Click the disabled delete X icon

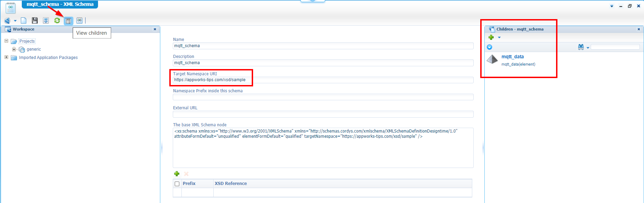pyautogui.click(x=186, y=174)
